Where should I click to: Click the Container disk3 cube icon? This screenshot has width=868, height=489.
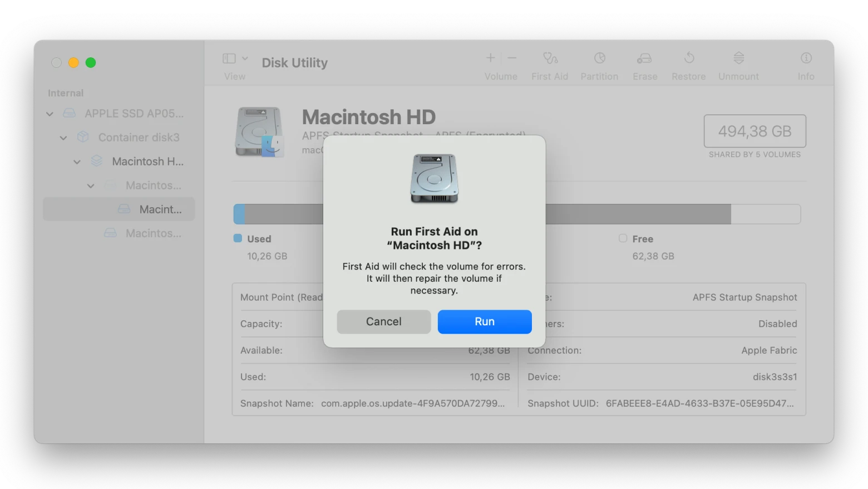[83, 137]
